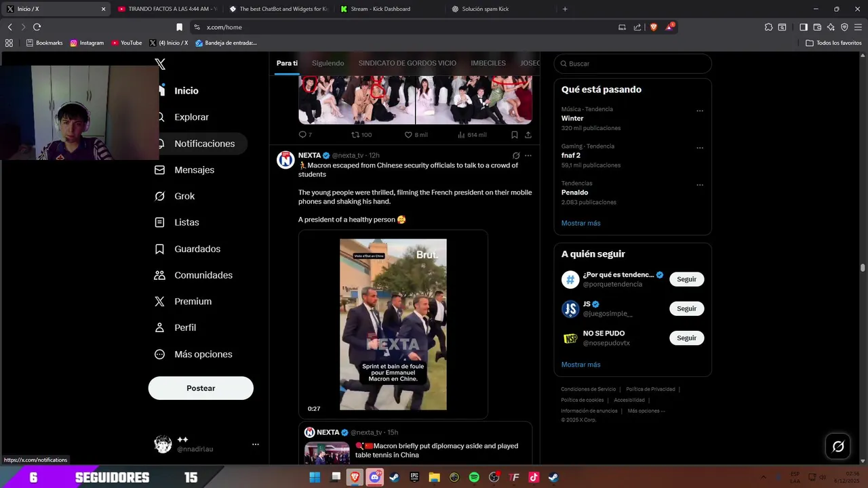View post analytics showing 614 mil

[x=472, y=135]
